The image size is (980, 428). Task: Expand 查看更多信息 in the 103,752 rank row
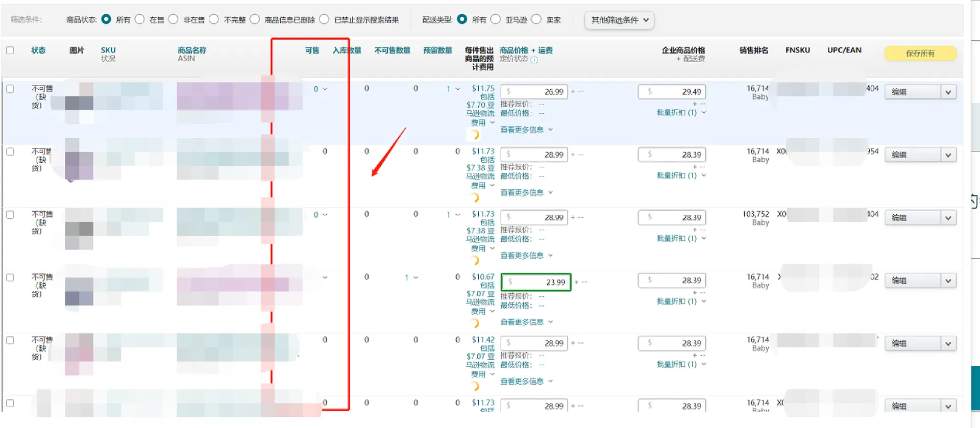[x=526, y=255]
